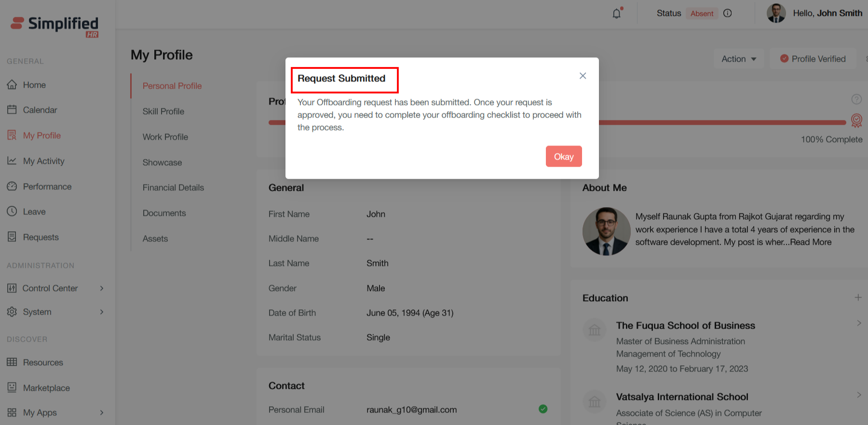Click the Leave clock icon
This screenshot has width=868, height=425.
point(12,212)
